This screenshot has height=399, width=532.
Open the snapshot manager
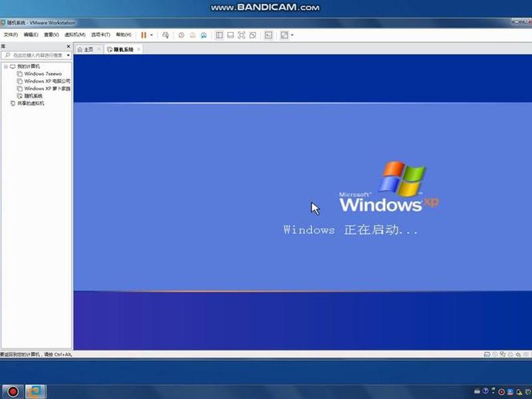pyautogui.click(x=203, y=35)
